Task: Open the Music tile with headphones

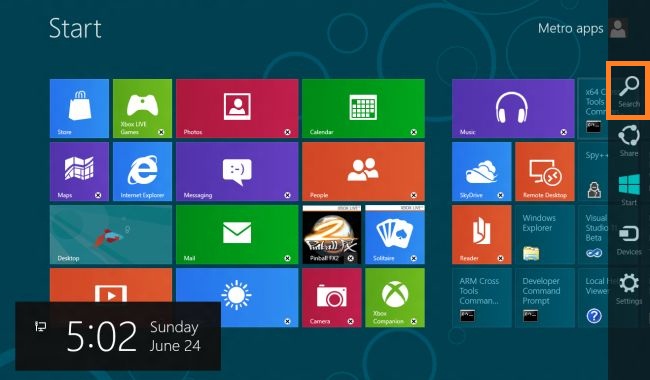Action: point(513,108)
